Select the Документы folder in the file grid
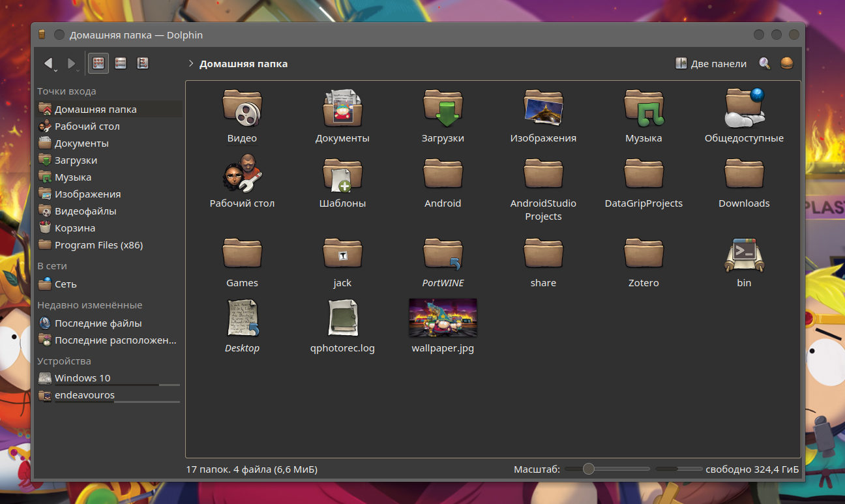The image size is (845, 504). tap(342, 115)
